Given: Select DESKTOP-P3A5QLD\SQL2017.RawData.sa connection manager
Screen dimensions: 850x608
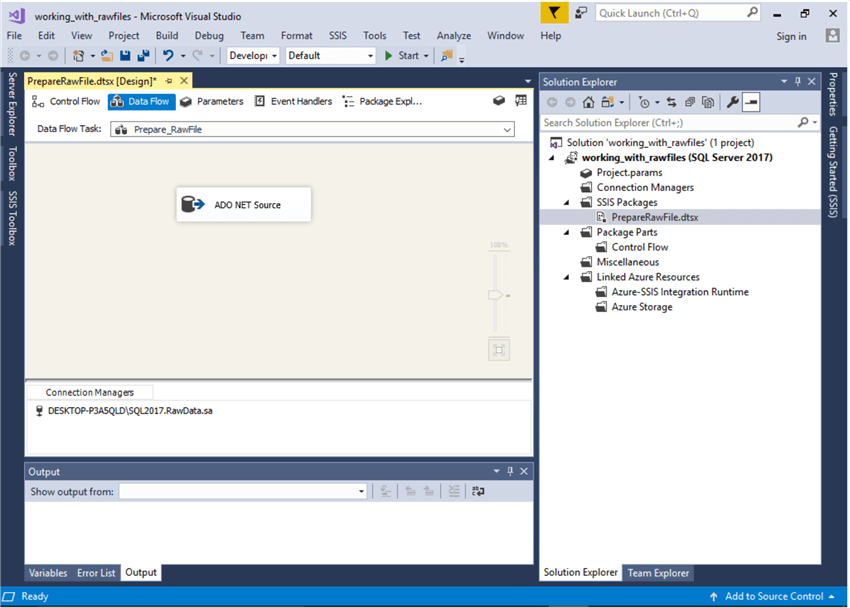Looking at the screenshot, I should [124, 411].
